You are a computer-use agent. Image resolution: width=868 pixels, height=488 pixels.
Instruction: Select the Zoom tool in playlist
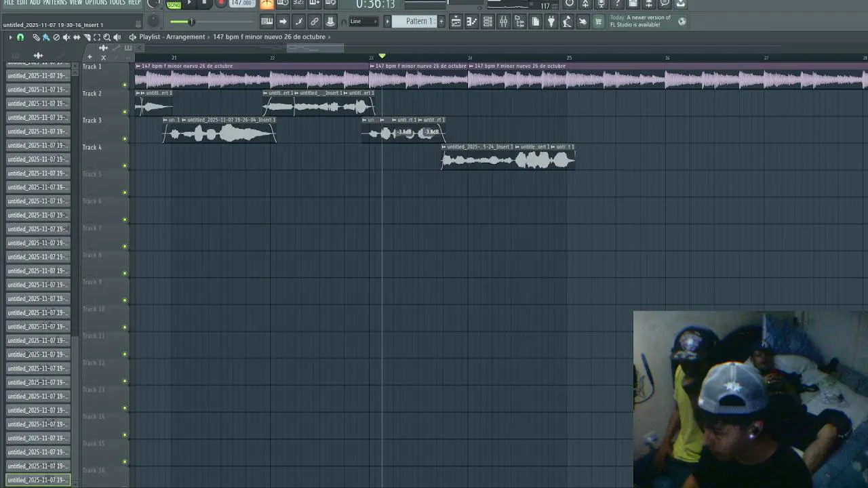tap(106, 37)
